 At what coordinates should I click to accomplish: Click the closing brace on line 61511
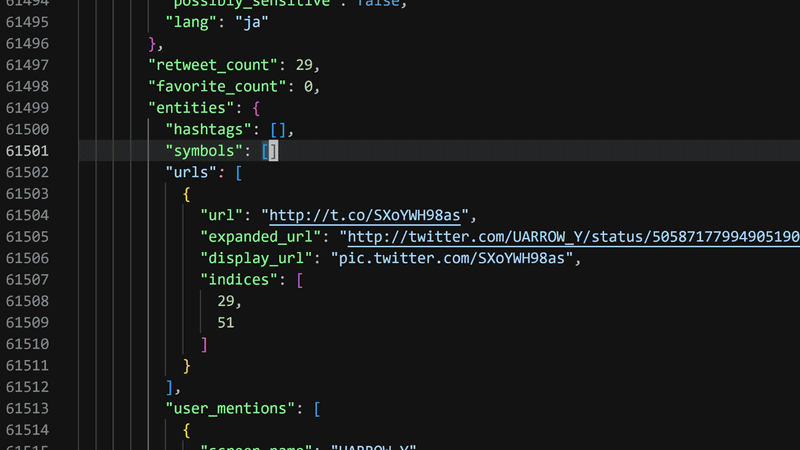(x=187, y=366)
